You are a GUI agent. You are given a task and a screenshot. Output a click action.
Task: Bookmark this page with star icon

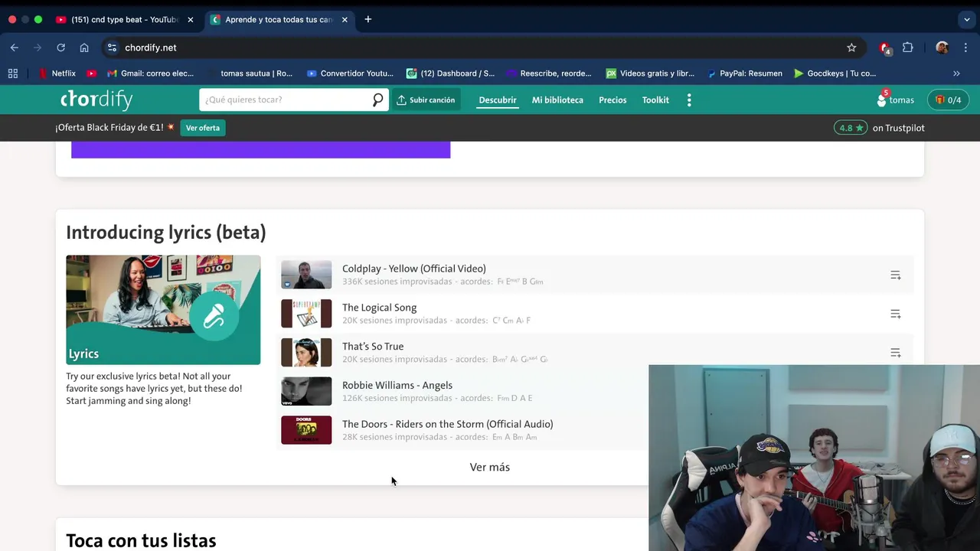click(x=851, y=47)
